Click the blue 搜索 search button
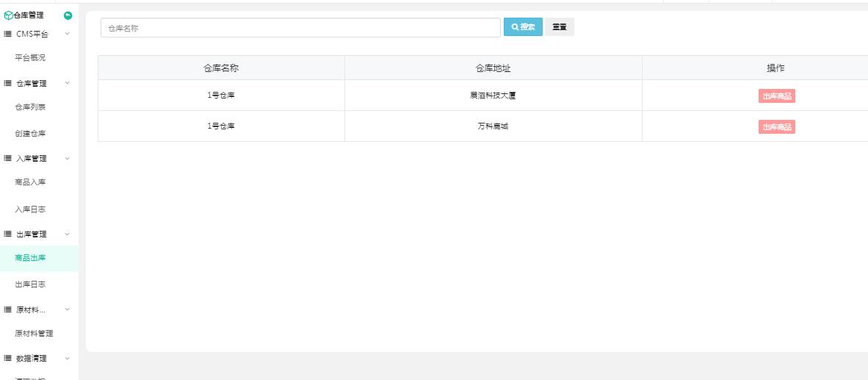Image resolution: width=868 pixels, height=380 pixels. click(523, 26)
